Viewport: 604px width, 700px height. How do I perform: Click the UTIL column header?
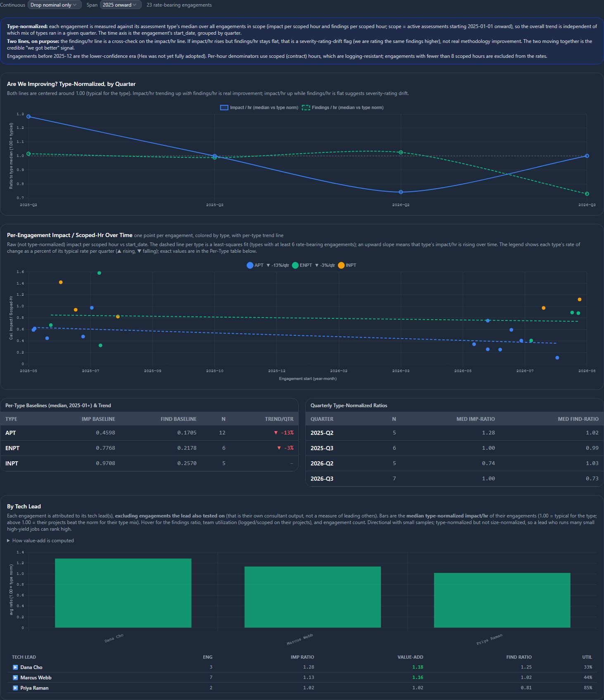click(x=587, y=657)
